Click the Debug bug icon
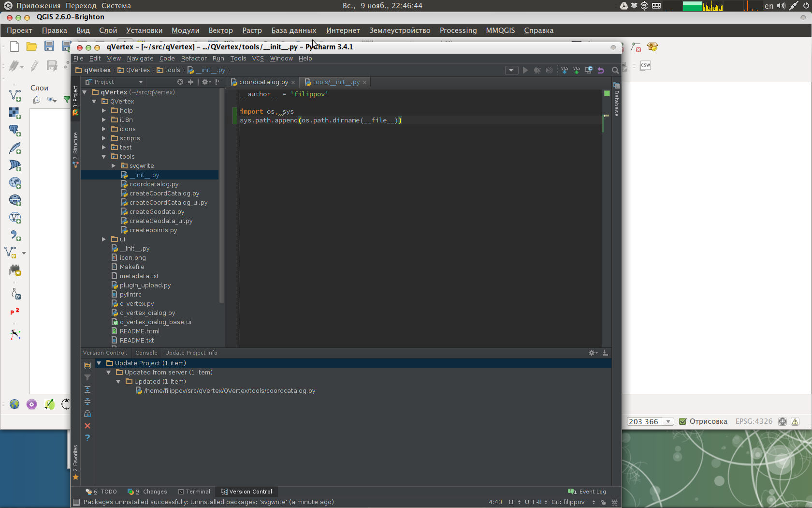The height and width of the screenshot is (508, 812). [537, 70]
